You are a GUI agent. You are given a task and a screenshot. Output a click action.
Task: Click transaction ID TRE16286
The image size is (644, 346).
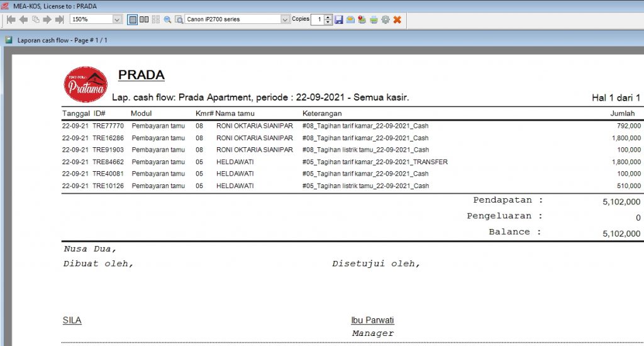tap(108, 138)
